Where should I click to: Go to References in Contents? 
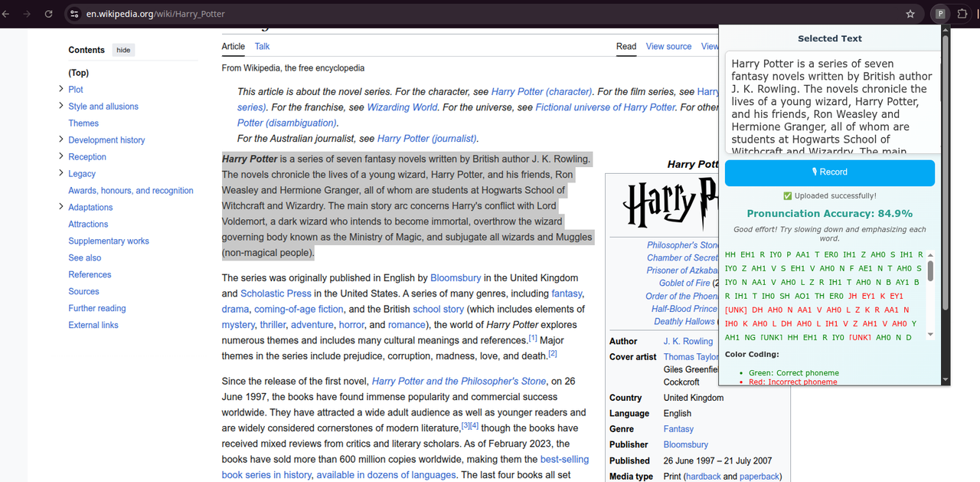(90, 275)
